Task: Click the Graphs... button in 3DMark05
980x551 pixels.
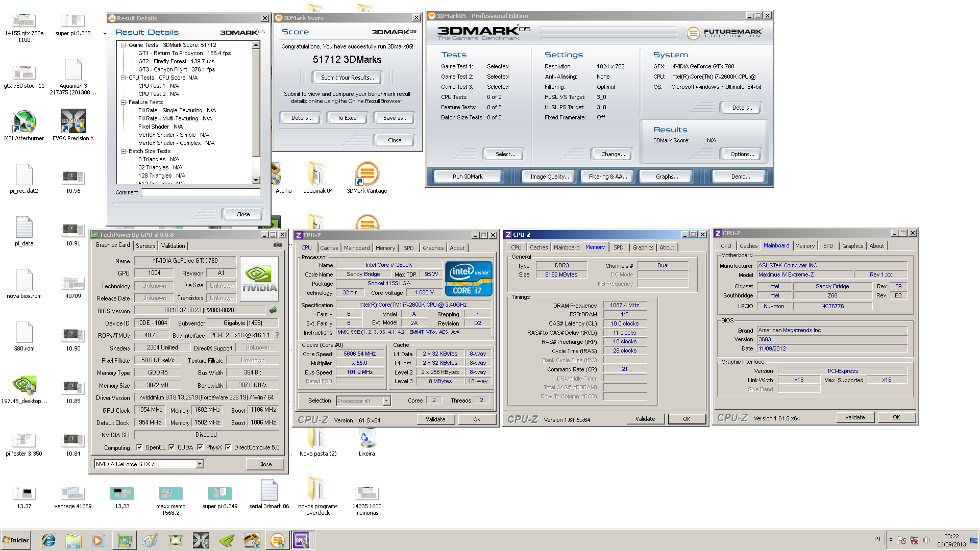Action: (667, 177)
